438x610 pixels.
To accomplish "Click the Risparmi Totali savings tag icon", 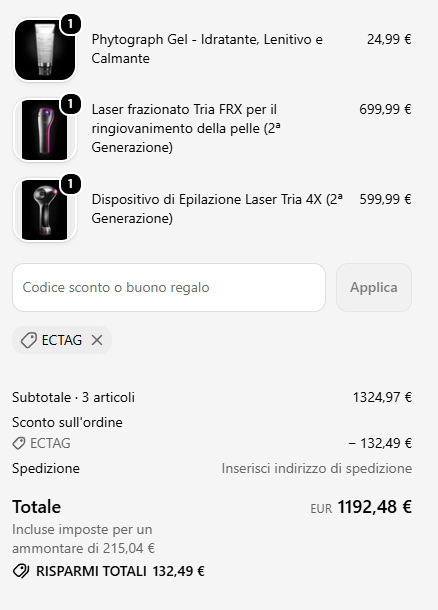I will click(21, 571).
